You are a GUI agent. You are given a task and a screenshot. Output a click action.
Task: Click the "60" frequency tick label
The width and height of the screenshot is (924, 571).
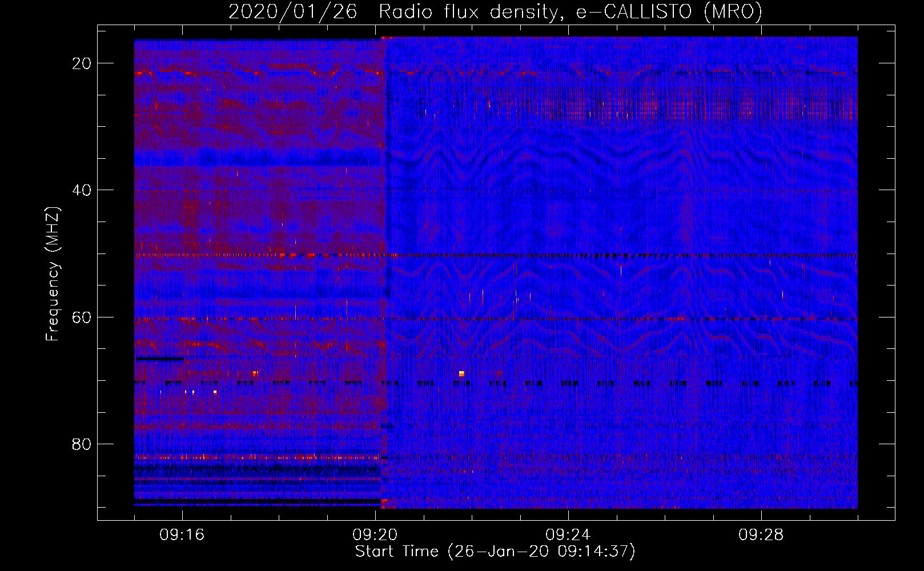tap(82, 317)
